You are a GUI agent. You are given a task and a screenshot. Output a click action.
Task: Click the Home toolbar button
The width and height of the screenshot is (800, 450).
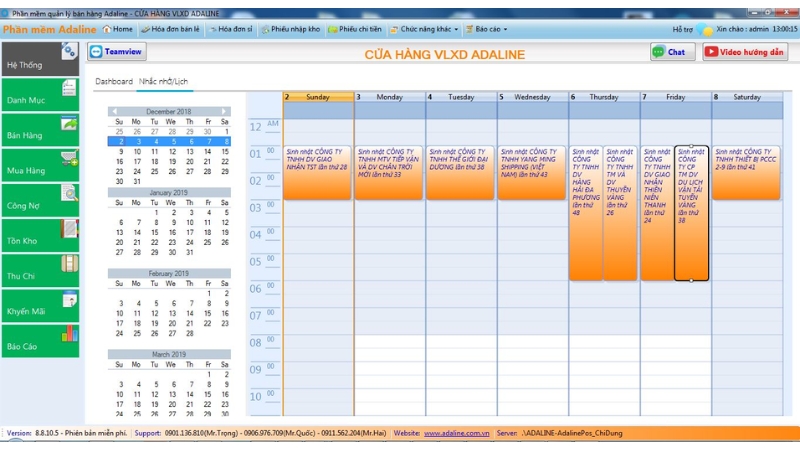pyautogui.click(x=117, y=30)
